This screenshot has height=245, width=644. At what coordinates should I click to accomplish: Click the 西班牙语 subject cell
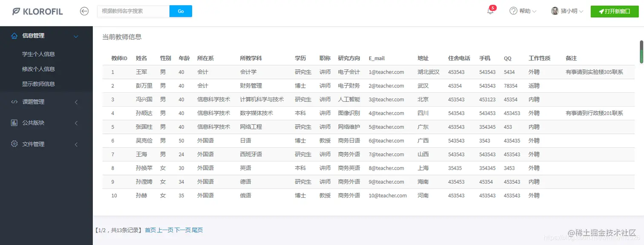tap(251, 154)
